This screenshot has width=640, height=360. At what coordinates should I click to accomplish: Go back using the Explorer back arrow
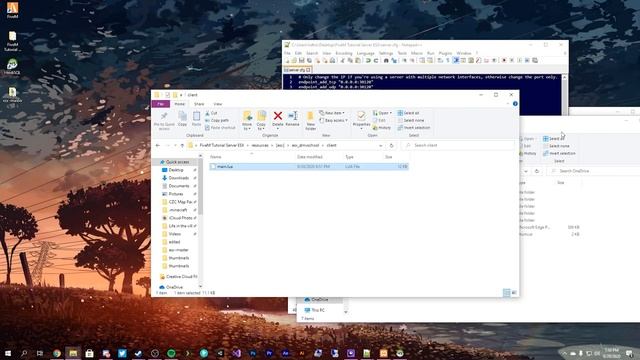pos(158,146)
